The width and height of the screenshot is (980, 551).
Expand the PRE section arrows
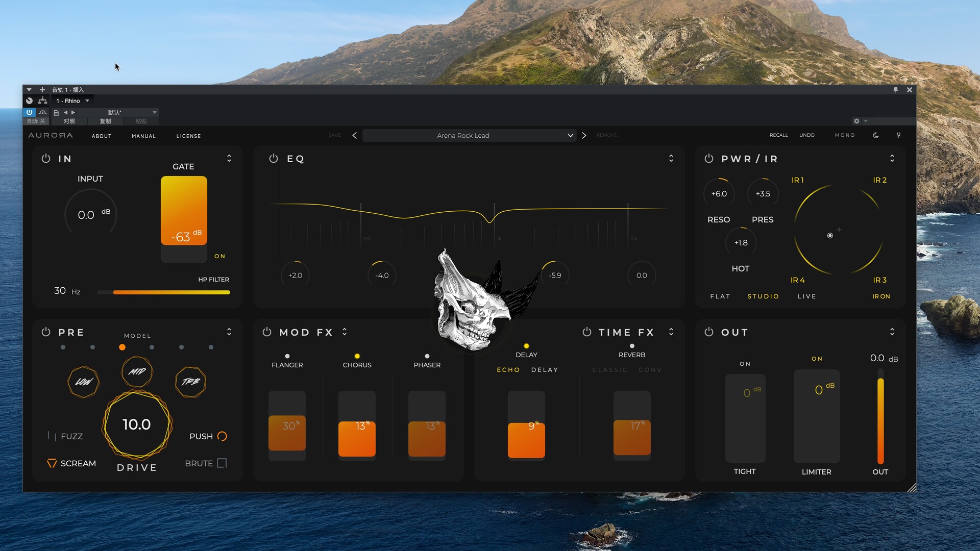[x=229, y=332]
